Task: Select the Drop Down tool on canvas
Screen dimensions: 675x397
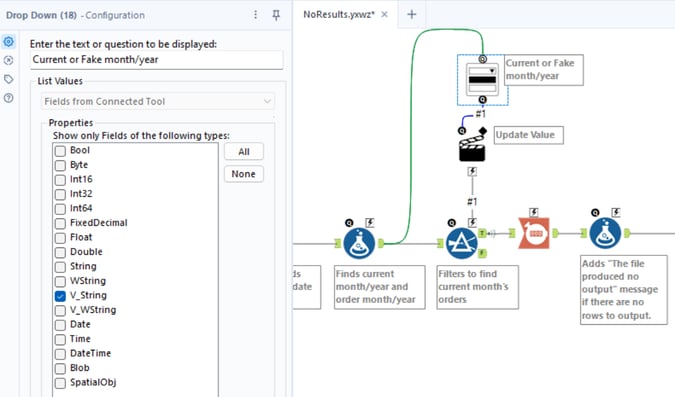Action: click(x=483, y=79)
